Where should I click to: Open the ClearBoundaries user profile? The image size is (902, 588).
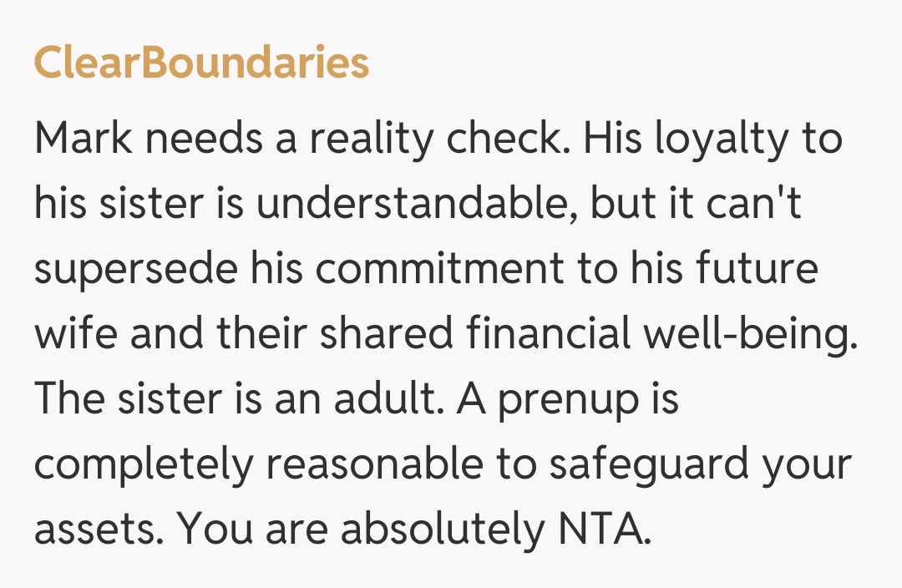click(201, 63)
